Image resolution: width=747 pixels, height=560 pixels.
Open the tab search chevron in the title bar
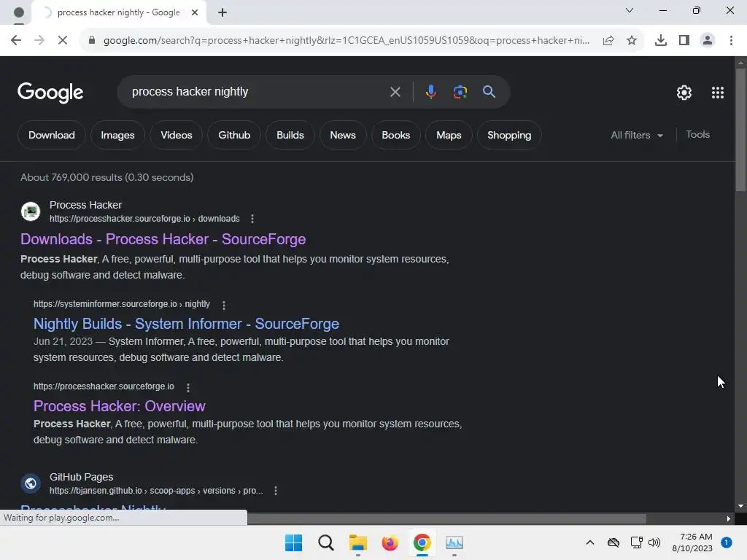click(630, 10)
